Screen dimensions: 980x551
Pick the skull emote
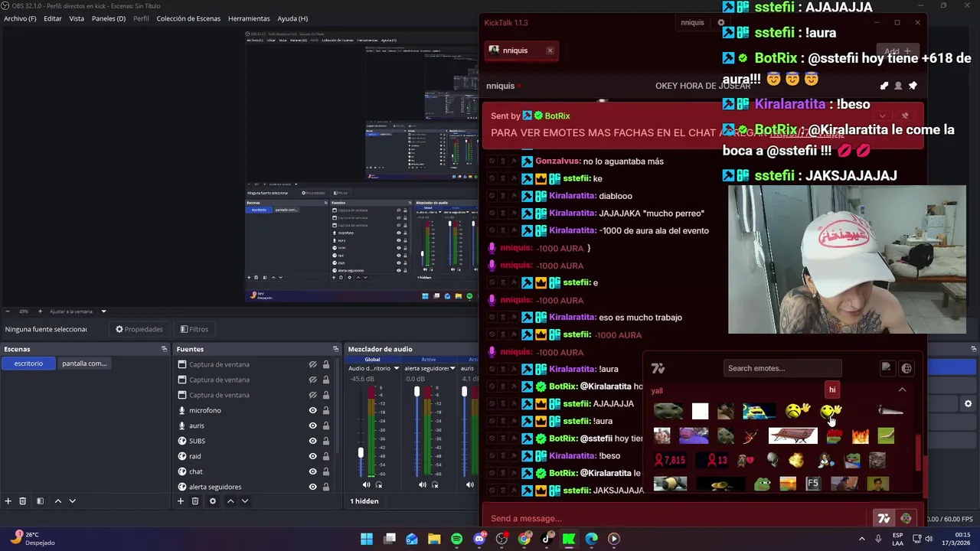[x=773, y=460]
